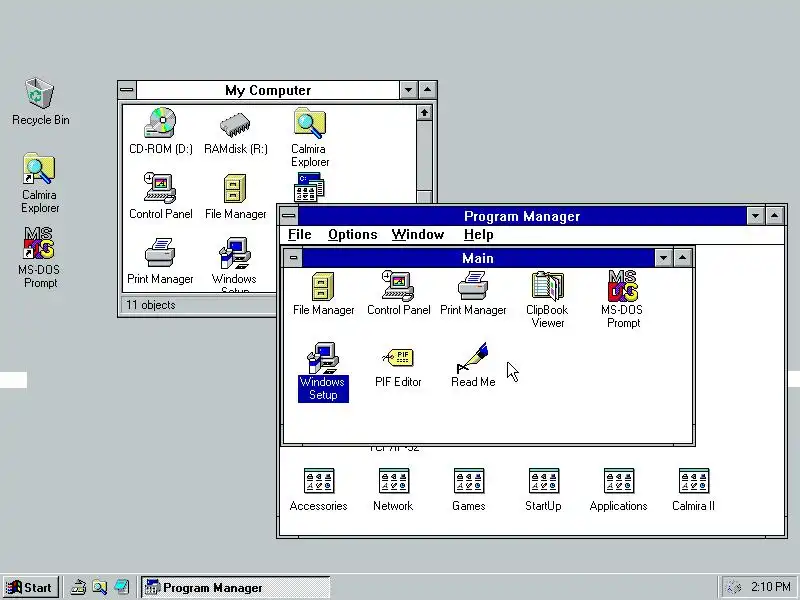Select Control Panel in Main group
Viewport: 800px width, 600px height.
point(398,293)
